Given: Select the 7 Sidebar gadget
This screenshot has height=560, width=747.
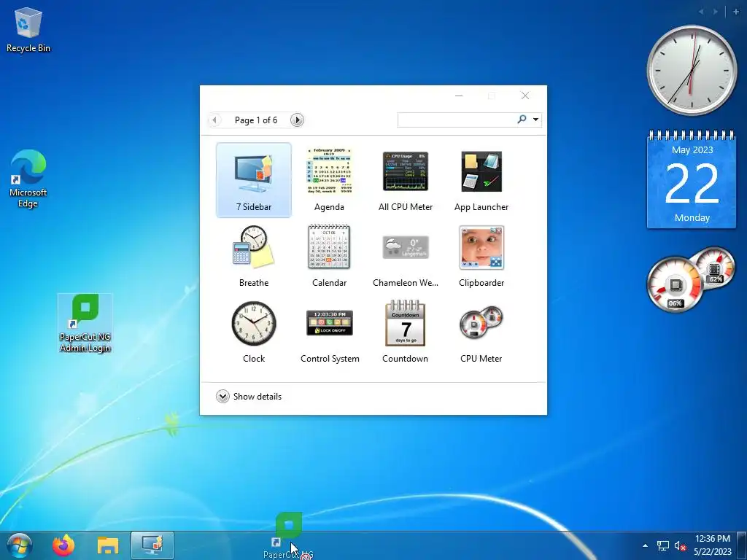Looking at the screenshot, I should pyautogui.click(x=253, y=180).
